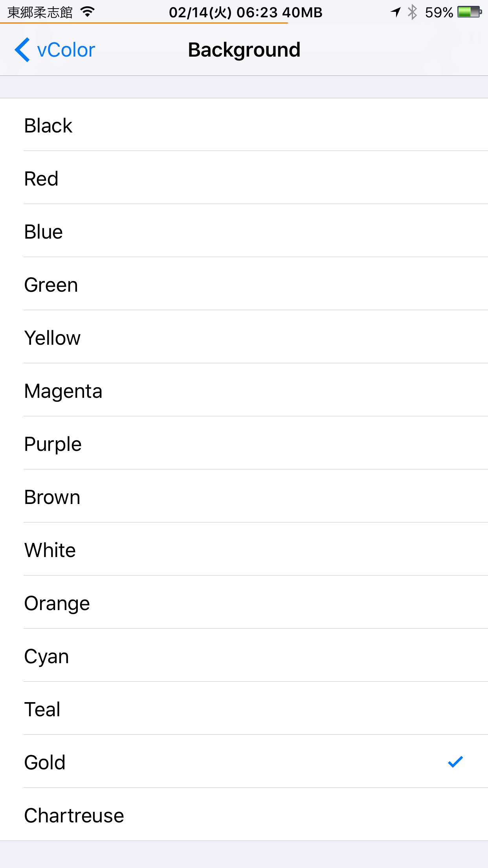Select Black as background color
488x868 pixels.
pos(244,125)
